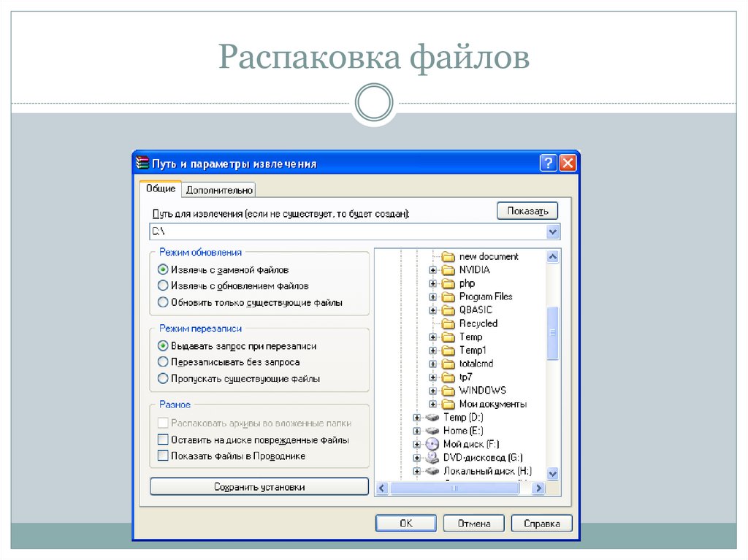
Task: Click the extraction path input field
Action: click(x=354, y=232)
